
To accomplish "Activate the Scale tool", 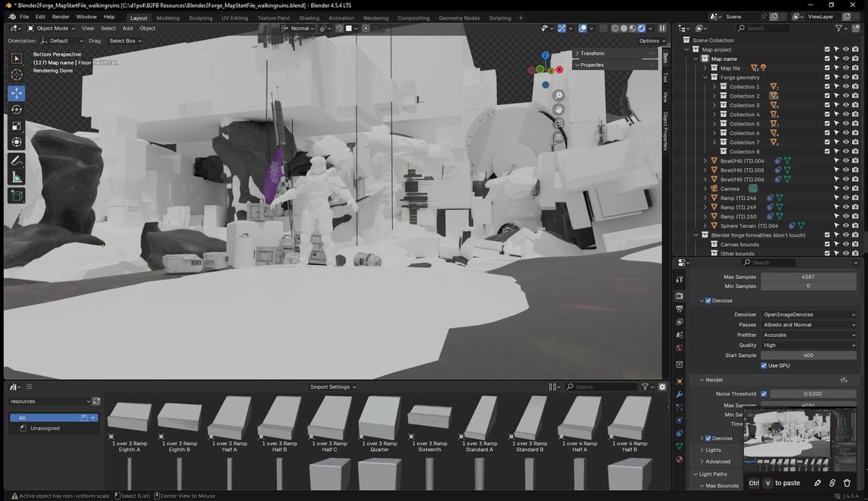I will (x=17, y=126).
